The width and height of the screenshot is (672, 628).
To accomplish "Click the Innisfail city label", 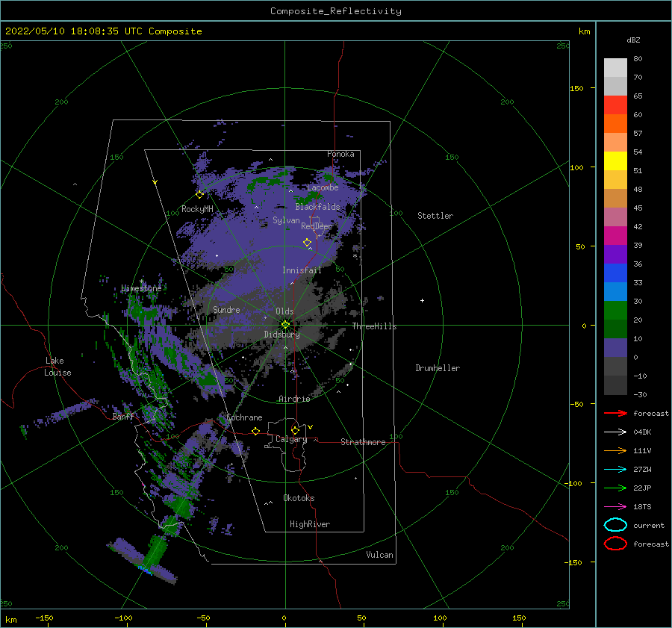I will [302, 270].
